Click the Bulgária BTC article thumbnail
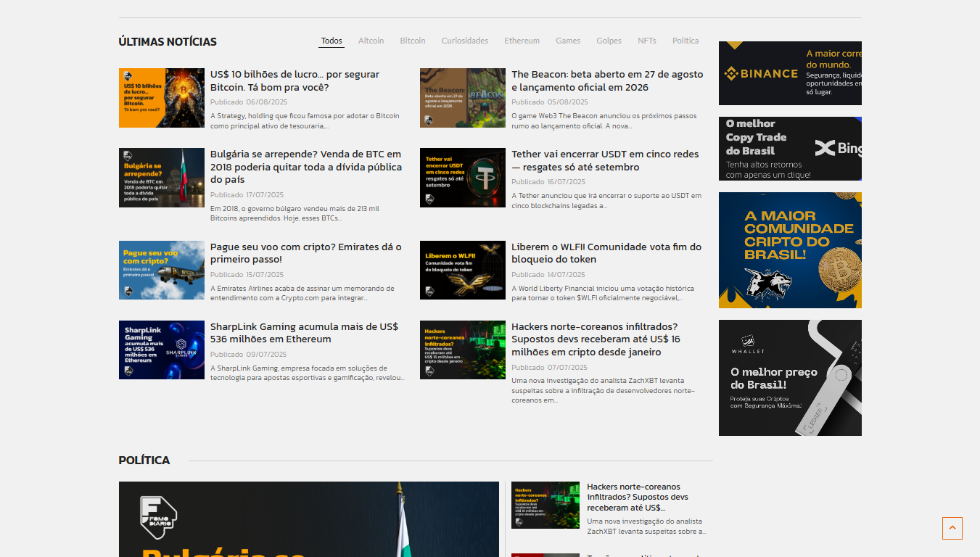The height and width of the screenshot is (557, 980). tap(162, 178)
